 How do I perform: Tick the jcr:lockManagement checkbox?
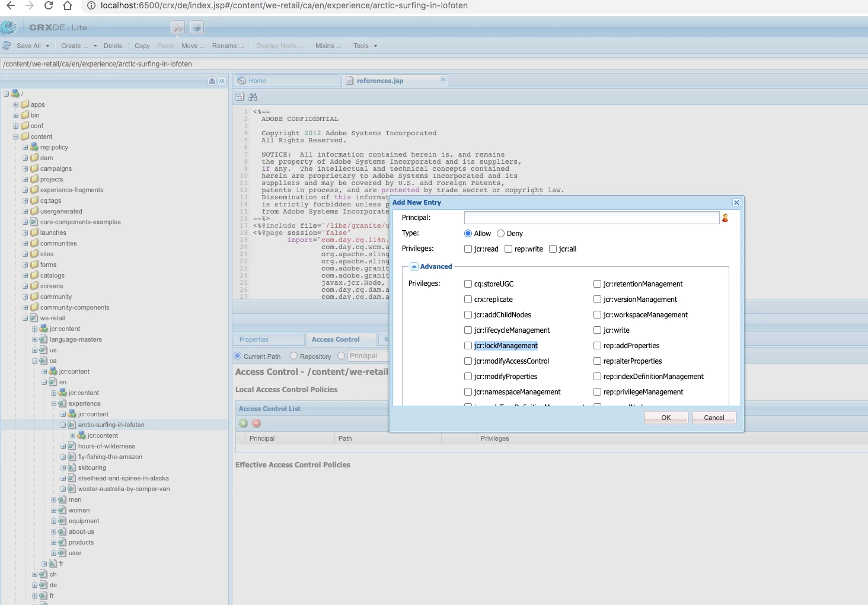tap(468, 346)
